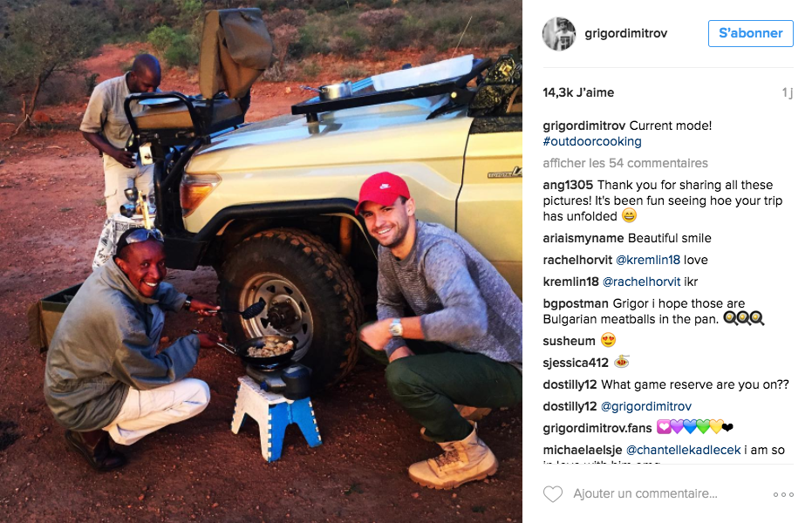Image resolution: width=812 pixels, height=523 pixels.
Task: Open the @kremlin18 mention link
Action: pos(647,260)
